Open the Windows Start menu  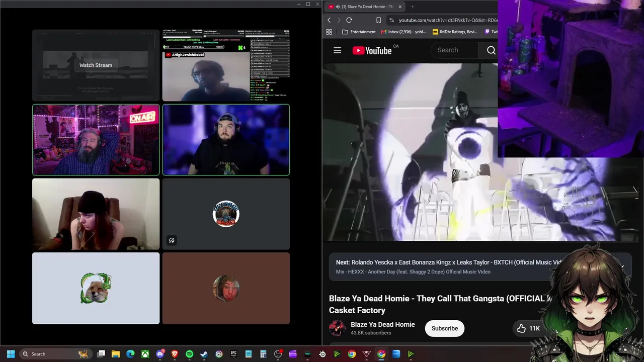(11, 354)
